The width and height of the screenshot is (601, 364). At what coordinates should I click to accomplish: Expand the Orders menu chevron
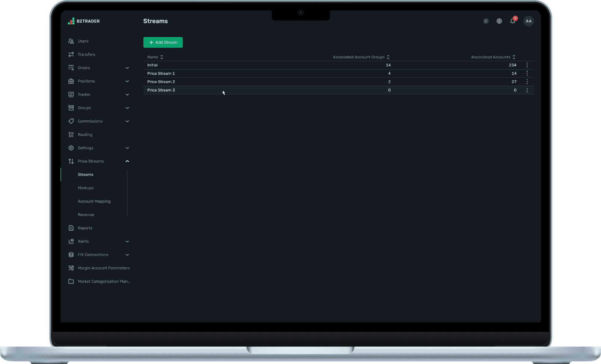pyautogui.click(x=127, y=68)
